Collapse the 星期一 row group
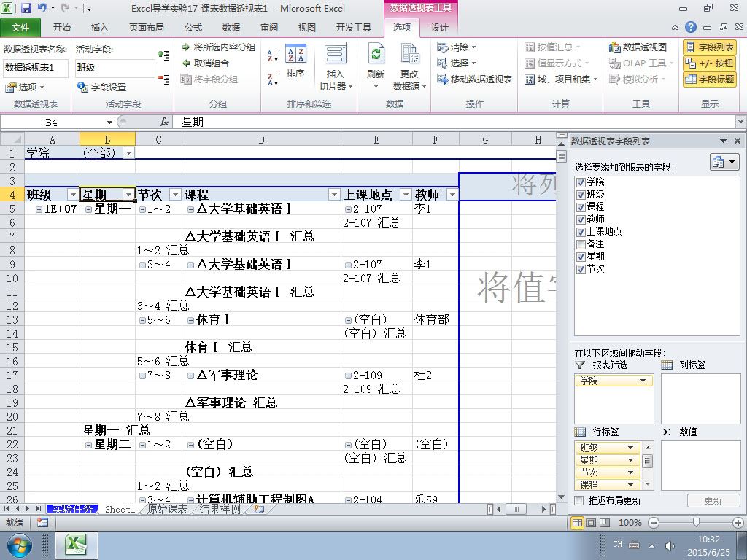 point(88,209)
